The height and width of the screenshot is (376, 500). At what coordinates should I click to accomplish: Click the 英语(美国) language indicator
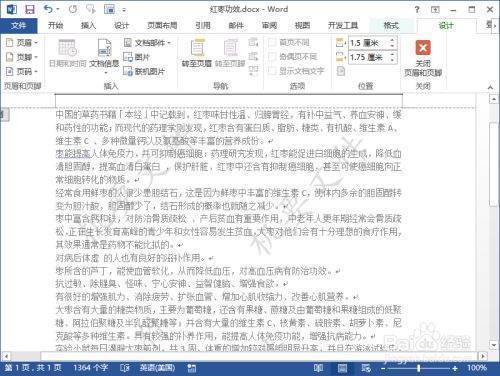(157, 368)
